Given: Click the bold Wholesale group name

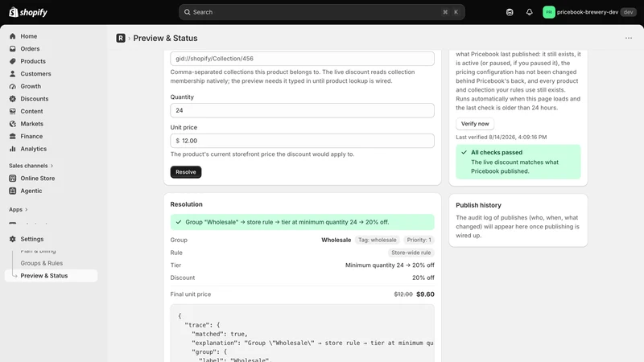Looking at the screenshot, I should (x=336, y=240).
